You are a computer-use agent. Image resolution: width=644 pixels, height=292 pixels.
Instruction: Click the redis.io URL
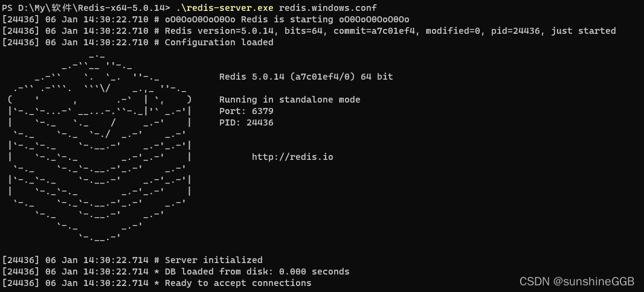[x=292, y=157]
